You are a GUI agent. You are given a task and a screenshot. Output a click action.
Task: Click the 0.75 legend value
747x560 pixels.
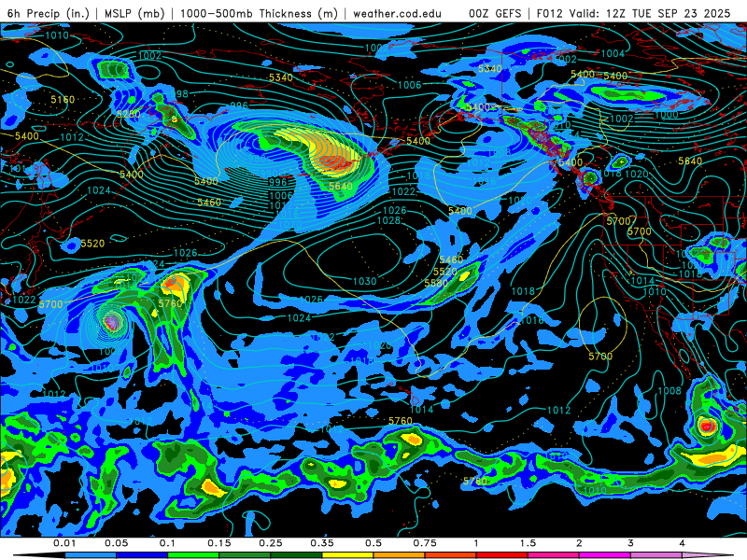point(425,543)
